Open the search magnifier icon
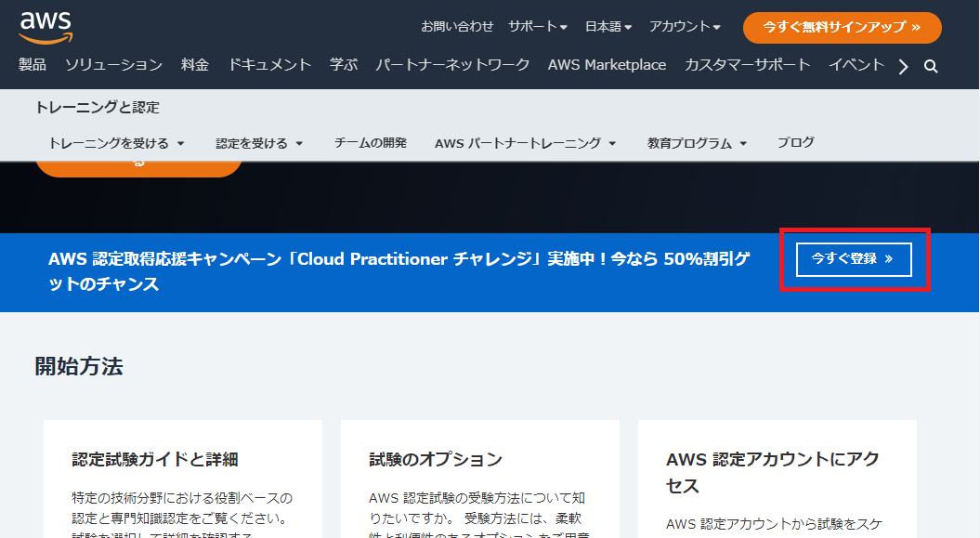 (x=931, y=66)
